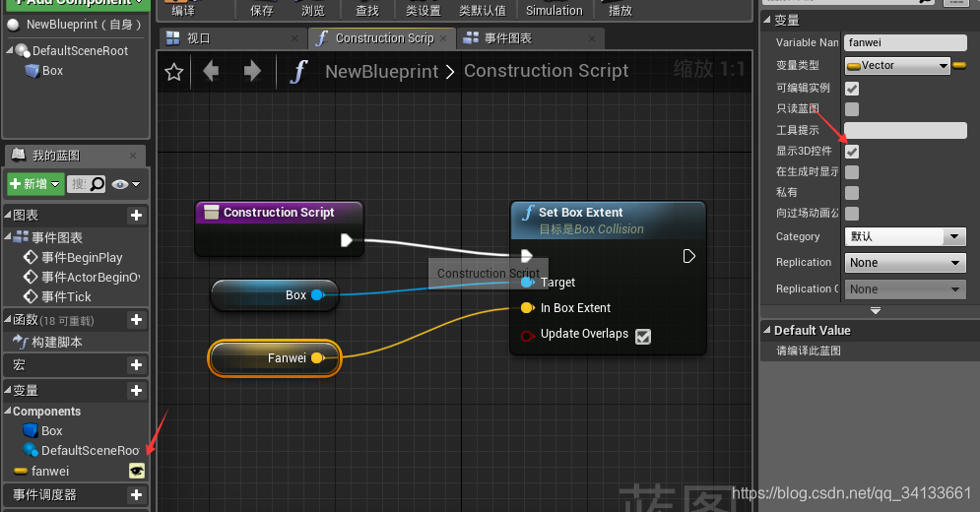Click Set Box Extent execution input pin
This screenshot has height=512, width=980.
point(526,256)
